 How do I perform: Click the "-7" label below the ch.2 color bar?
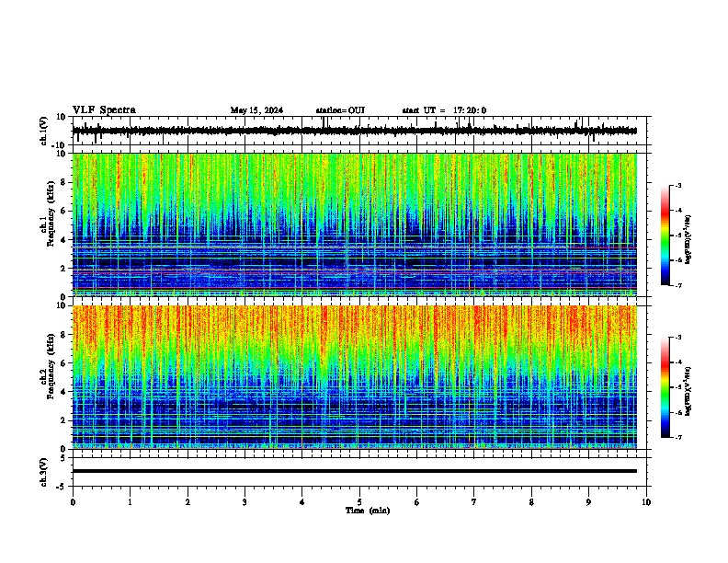(x=677, y=438)
